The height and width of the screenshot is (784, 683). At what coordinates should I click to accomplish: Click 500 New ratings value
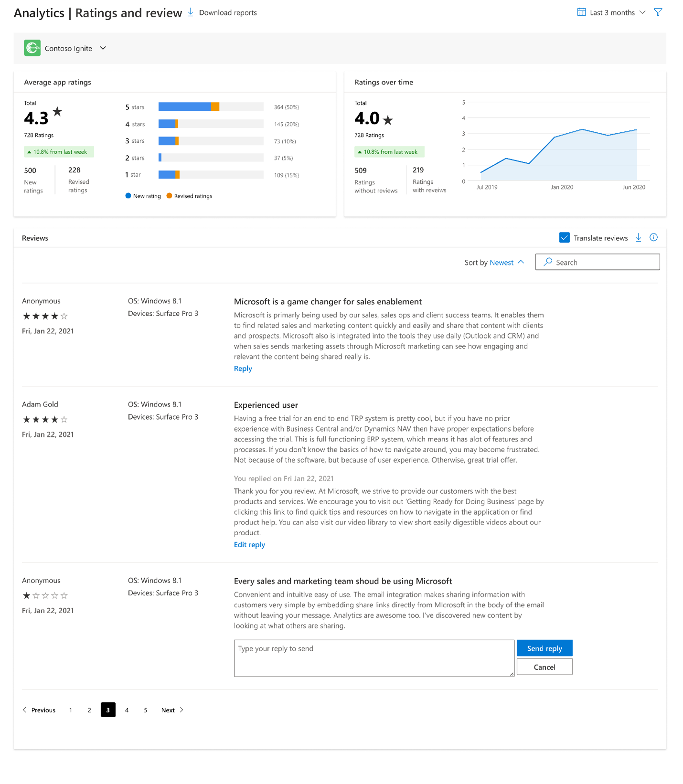click(30, 170)
